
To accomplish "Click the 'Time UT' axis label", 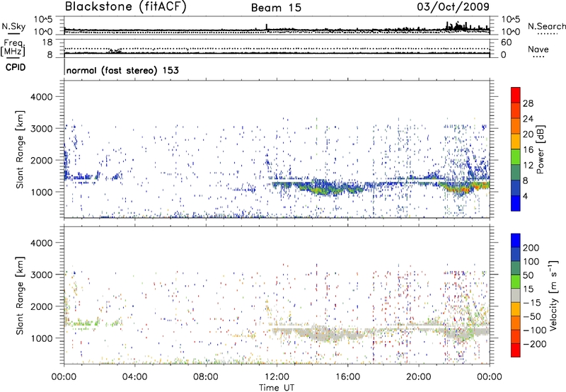I will (x=277, y=388).
